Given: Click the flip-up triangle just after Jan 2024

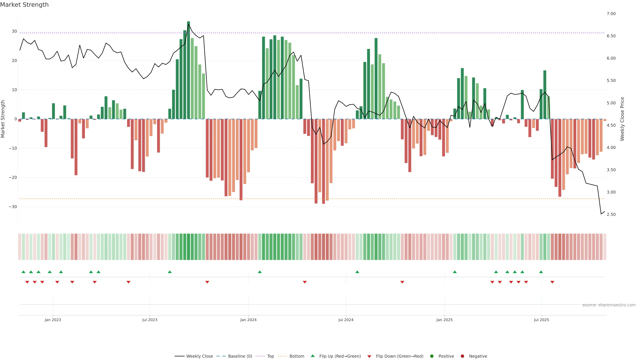Looking at the screenshot, I should 260,272.
